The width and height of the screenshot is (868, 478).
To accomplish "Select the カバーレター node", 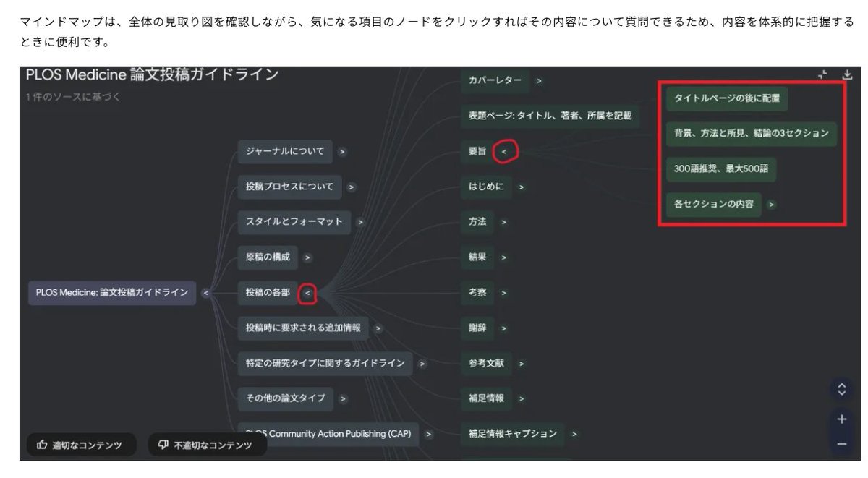I will click(x=495, y=80).
